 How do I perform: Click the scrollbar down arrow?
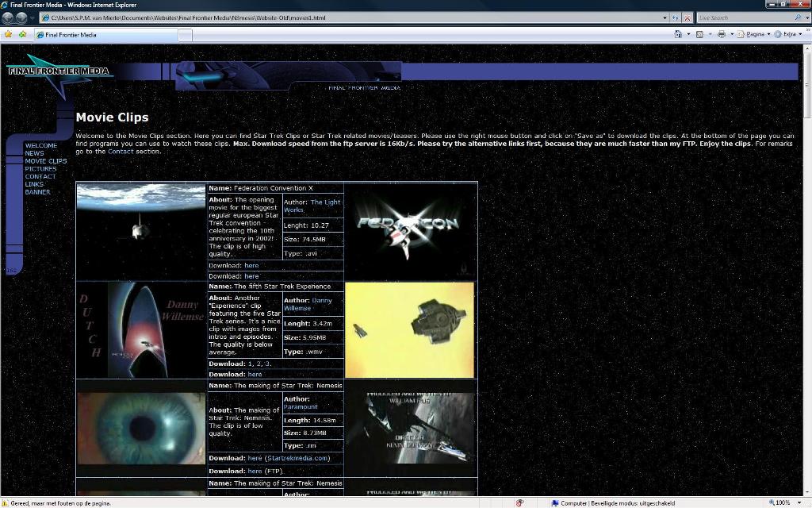[807, 493]
